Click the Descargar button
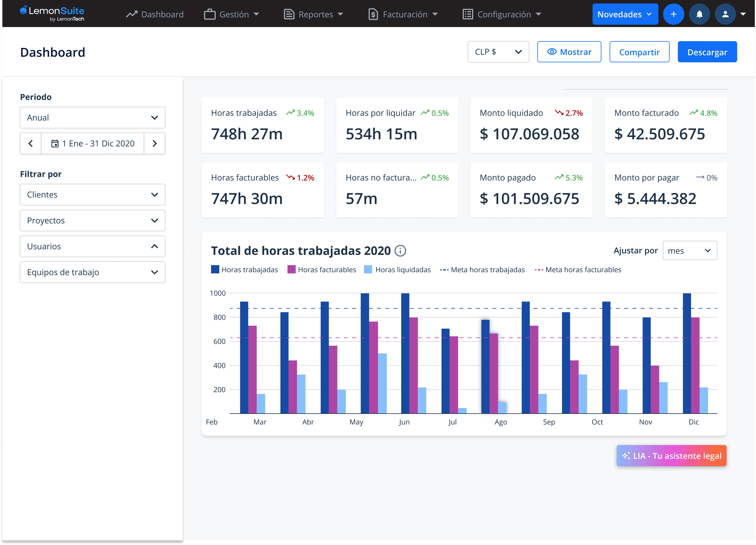The image size is (756, 545). [x=707, y=52]
